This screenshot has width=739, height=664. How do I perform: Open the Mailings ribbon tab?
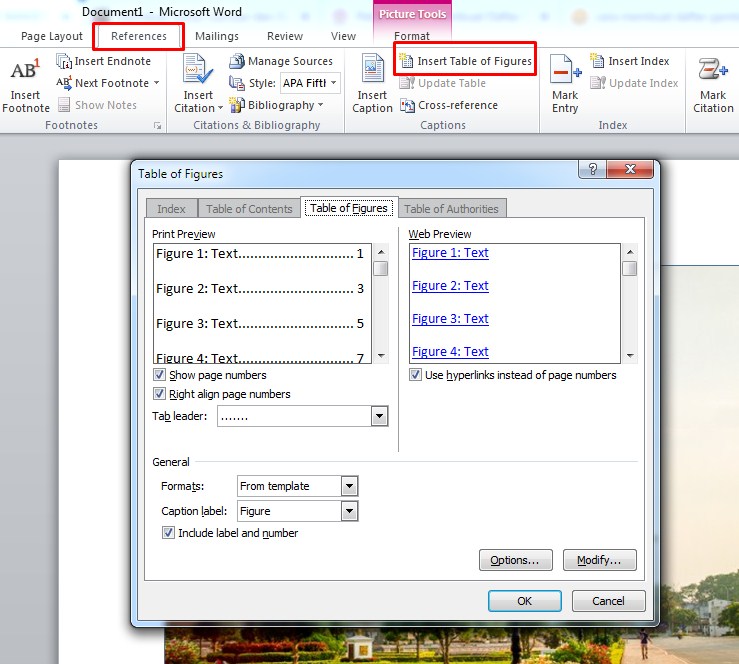click(217, 36)
